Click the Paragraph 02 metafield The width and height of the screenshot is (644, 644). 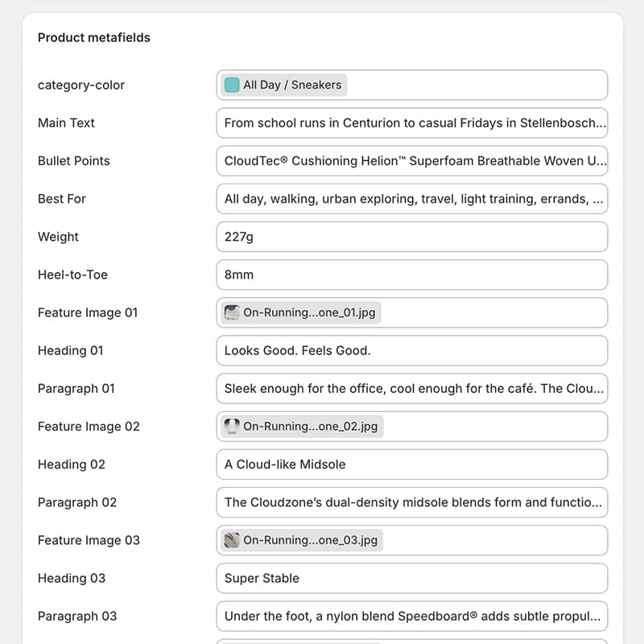[412, 502]
